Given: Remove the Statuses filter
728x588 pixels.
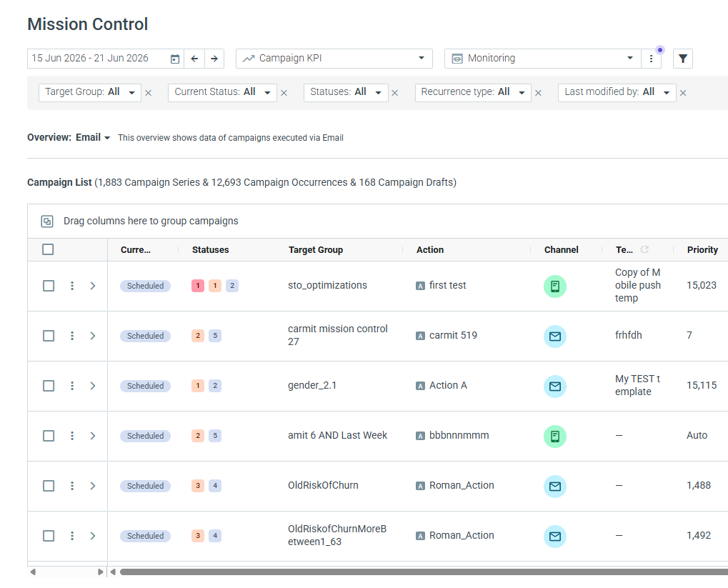Looking at the screenshot, I should [394, 93].
